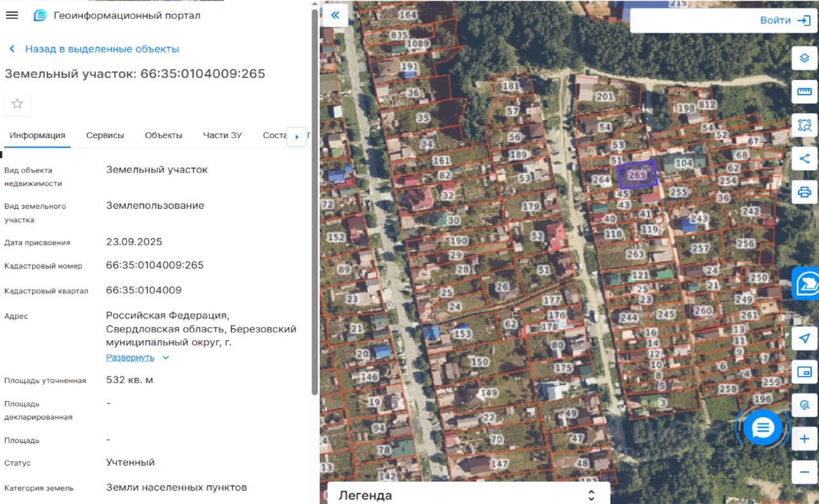Click the status value Учтенный

(x=131, y=462)
